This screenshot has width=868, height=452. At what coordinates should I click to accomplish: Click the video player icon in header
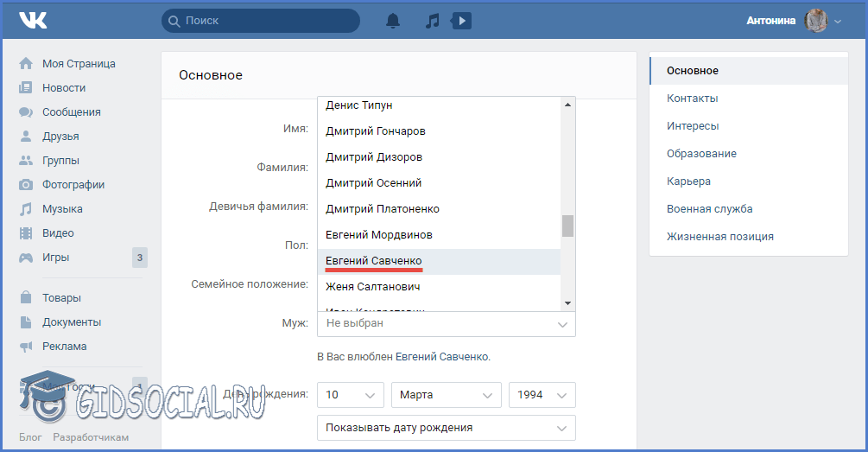click(462, 21)
